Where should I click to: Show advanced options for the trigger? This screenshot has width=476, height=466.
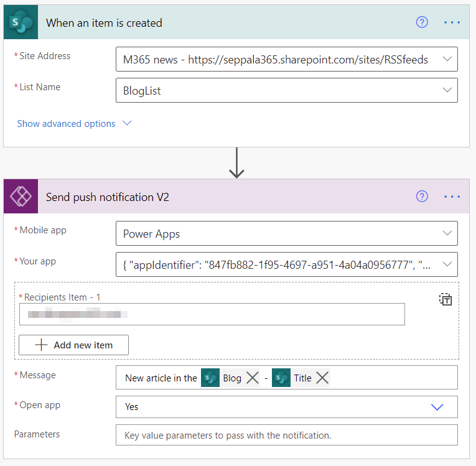(74, 124)
